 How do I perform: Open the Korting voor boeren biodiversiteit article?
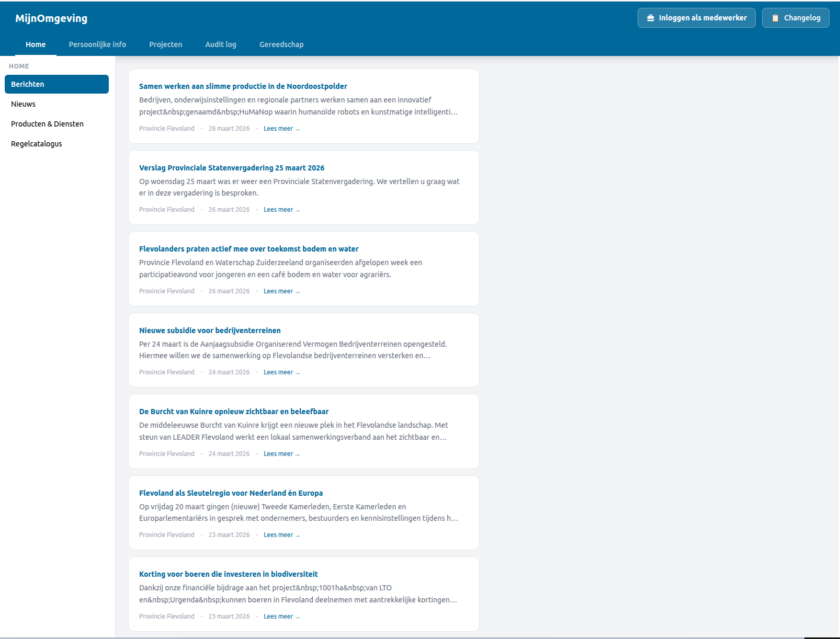[x=228, y=574]
